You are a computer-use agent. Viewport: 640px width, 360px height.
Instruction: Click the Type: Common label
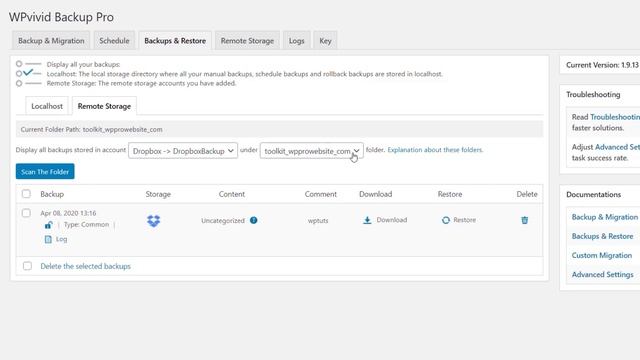(86, 224)
